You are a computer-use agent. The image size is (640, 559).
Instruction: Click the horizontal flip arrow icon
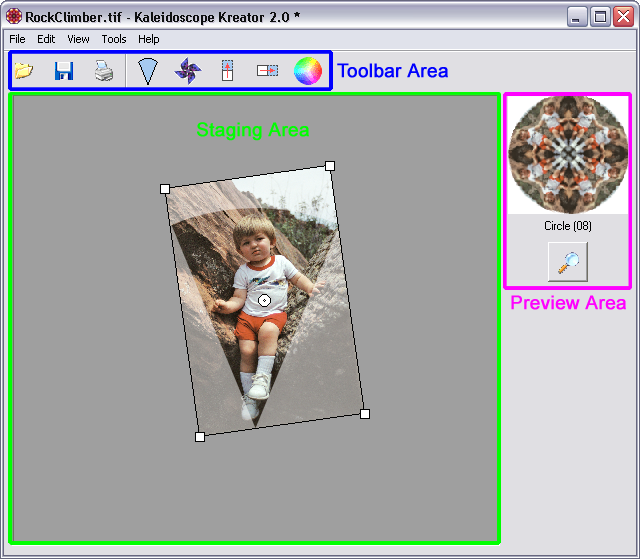[267, 71]
